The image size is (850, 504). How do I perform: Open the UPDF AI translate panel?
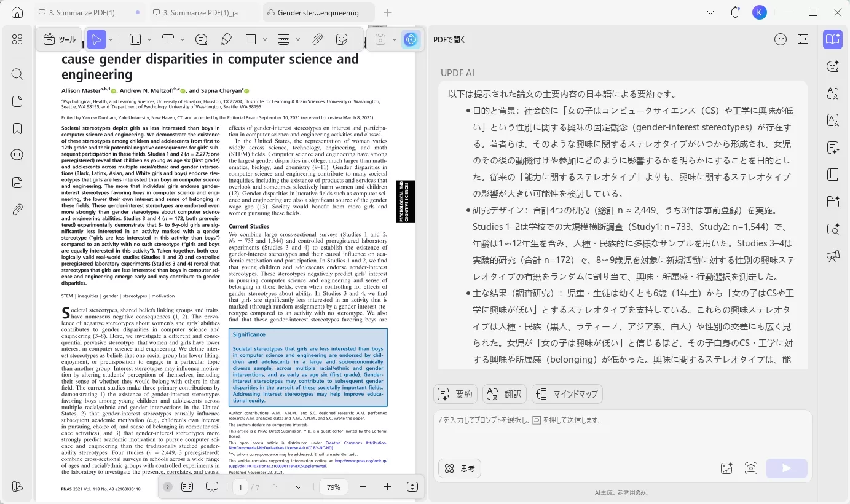[833, 93]
